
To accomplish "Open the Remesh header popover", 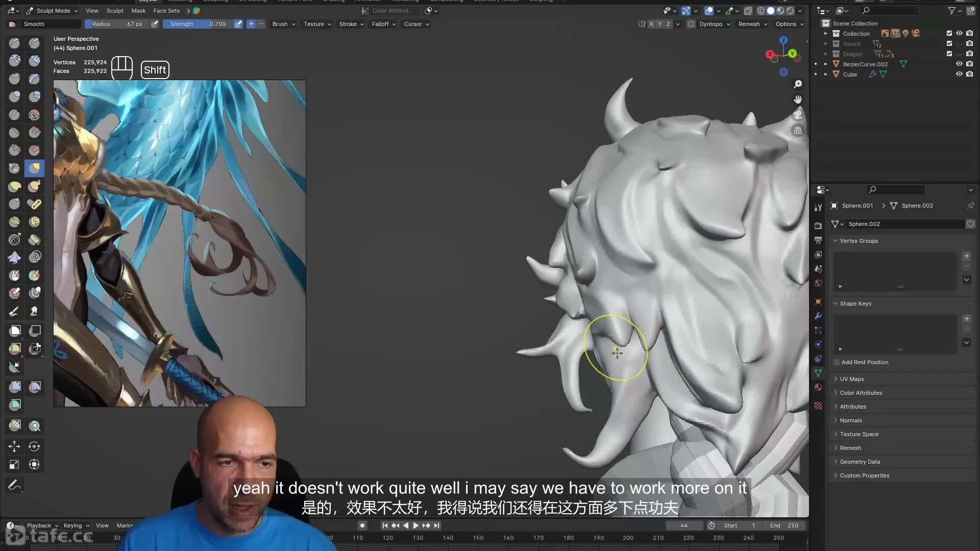I will tap(752, 24).
